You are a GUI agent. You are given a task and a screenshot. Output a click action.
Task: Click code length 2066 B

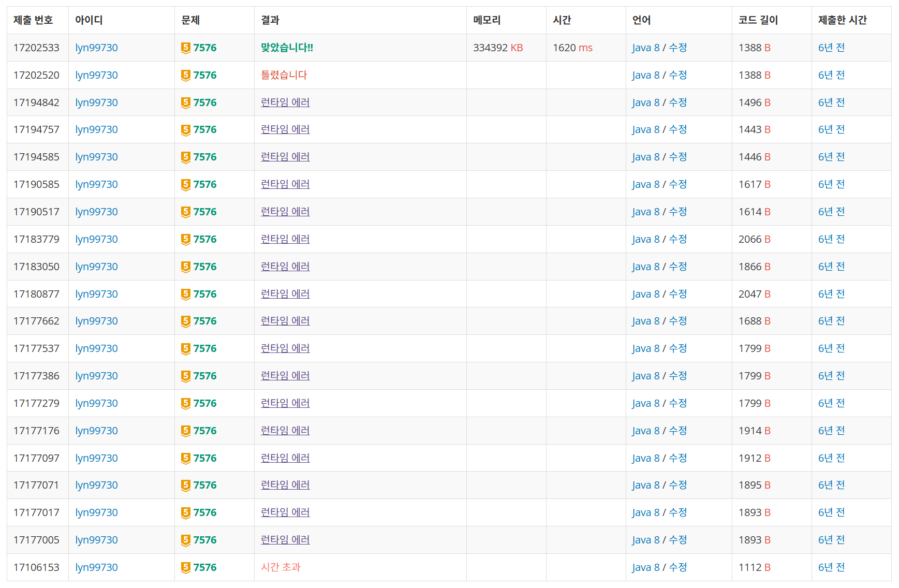pyautogui.click(x=755, y=239)
